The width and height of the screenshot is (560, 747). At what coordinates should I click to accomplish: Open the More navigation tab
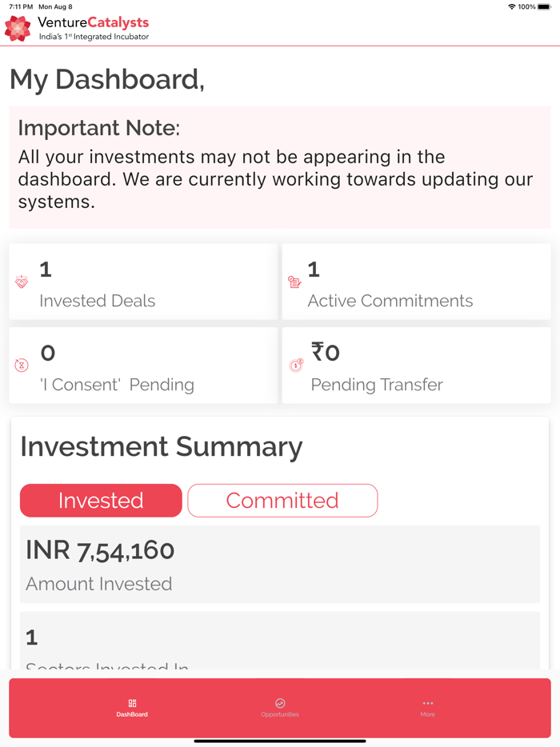(428, 709)
